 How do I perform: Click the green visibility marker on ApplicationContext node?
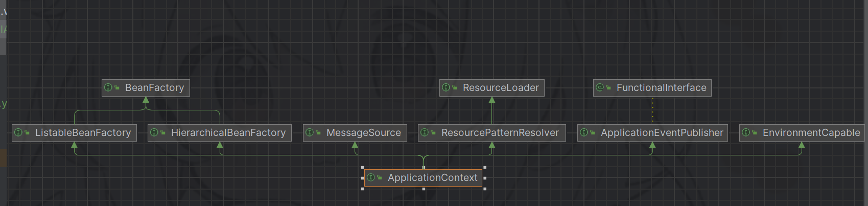380,178
